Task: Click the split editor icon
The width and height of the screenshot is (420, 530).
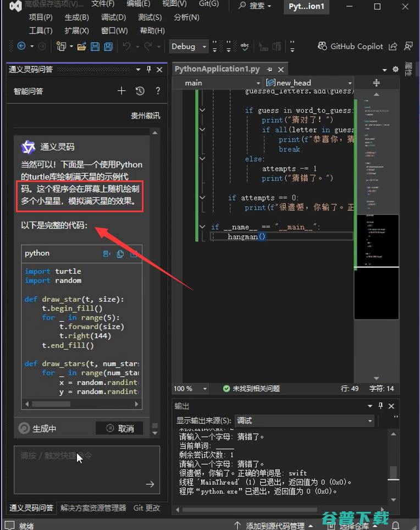Action: coord(377,83)
